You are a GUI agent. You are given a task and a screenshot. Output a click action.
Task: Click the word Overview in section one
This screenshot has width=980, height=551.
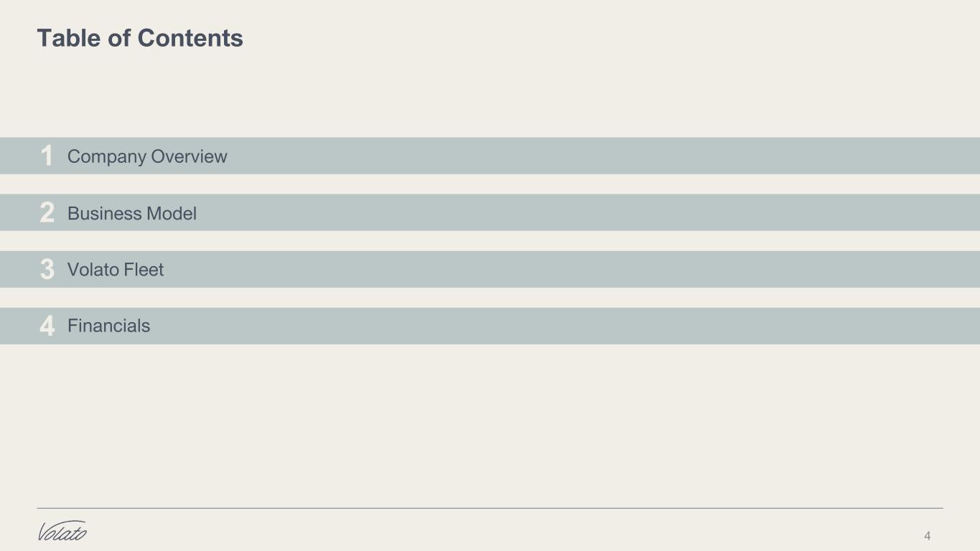(190, 156)
